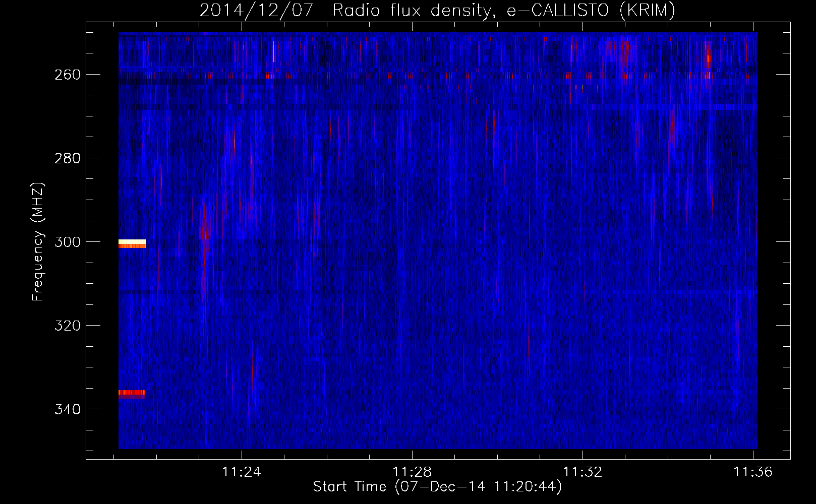Click the date "2014/12/07" in the title

pyautogui.click(x=256, y=10)
